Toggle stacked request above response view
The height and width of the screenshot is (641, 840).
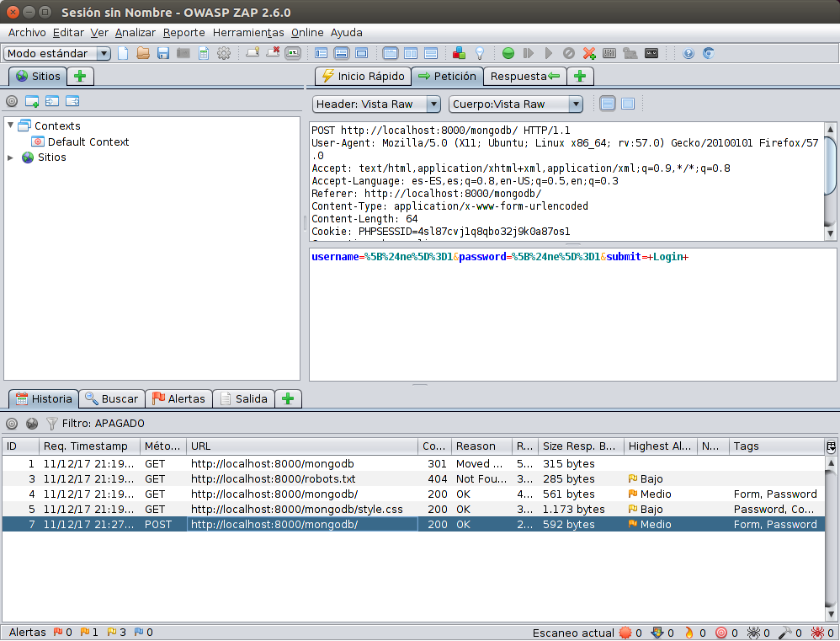(x=431, y=53)
